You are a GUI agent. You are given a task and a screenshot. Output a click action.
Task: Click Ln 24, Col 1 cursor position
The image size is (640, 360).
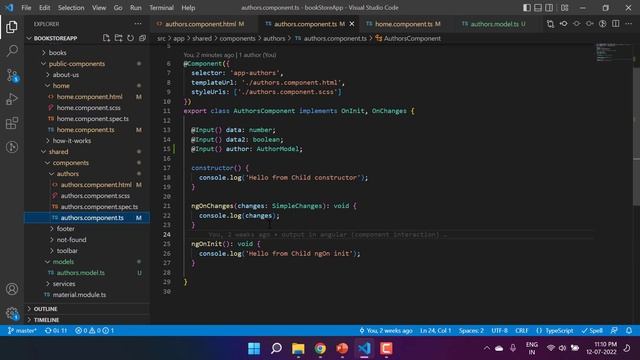click(x=435, y=330)
